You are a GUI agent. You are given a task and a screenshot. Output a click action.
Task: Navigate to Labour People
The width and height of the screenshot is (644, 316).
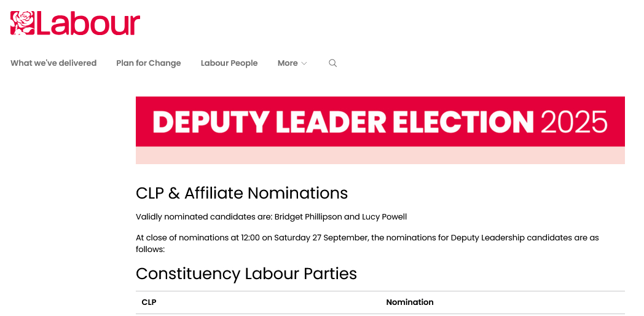click(229, 63)
